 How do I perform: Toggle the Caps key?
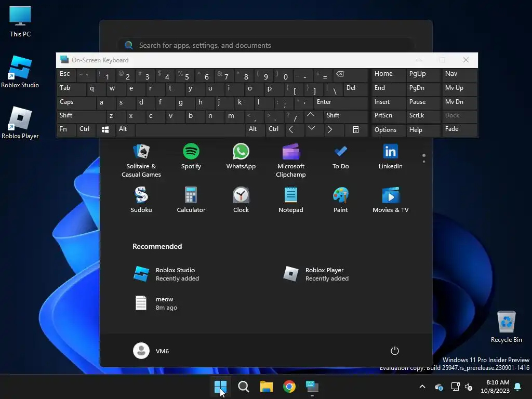[x=76, y=102]
